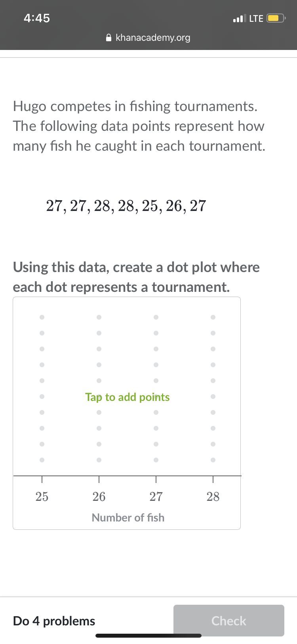297x644 pixels.
Task: Tap the cellular signal bars icon
Action: tap(240, 18)
